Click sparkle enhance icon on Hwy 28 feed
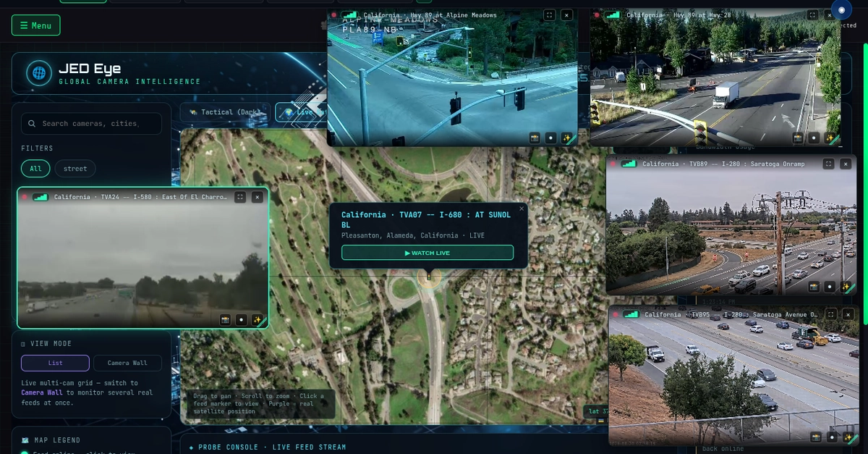Image resolution: width=868 pixels, height=454 pixels. 830,138
